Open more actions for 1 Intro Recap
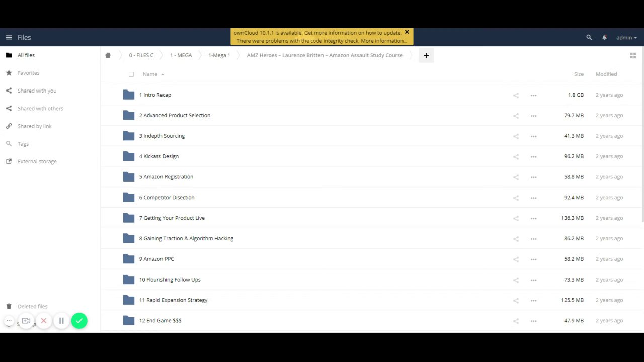This screenshot has height=362, width=644. pyautogui.click(x=533, y=95)
